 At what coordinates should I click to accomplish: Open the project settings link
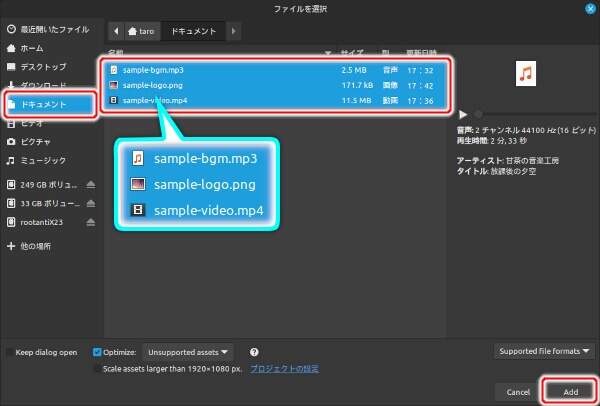click(x=284, y=369)
